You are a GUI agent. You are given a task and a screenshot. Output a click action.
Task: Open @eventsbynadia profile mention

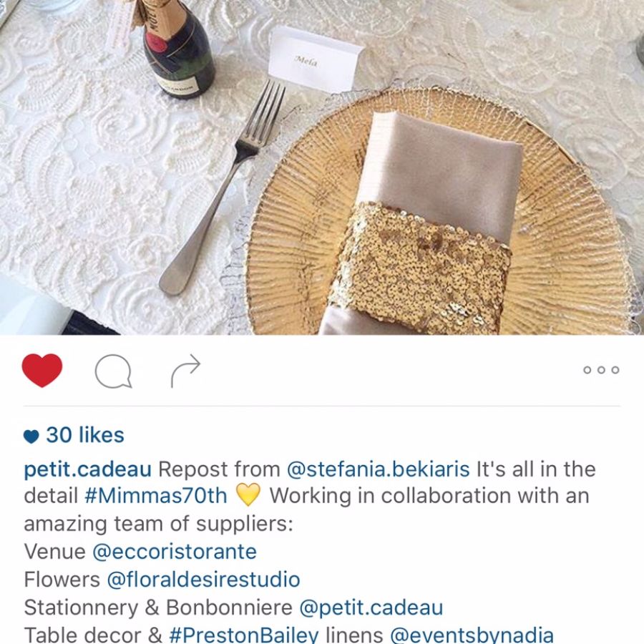click(472, 635)
